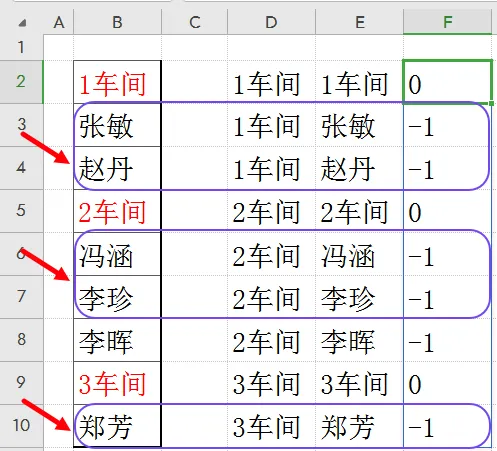Select column B header
This screenshot has height=451, width=497.
tap(117, 22)
